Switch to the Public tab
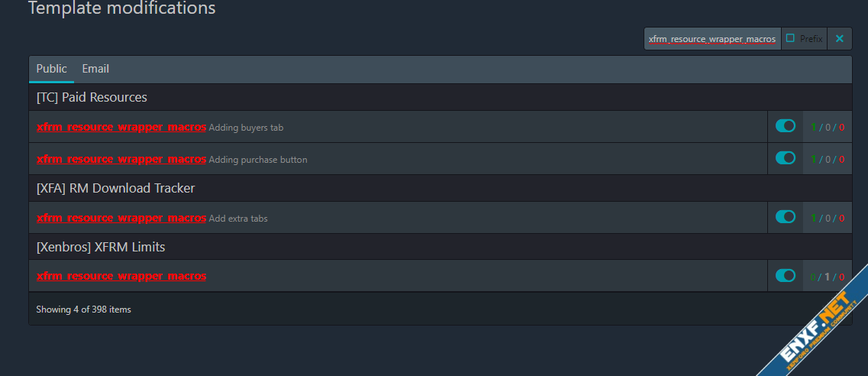Viewport: 868px width, 376px height. pos(51,69)
